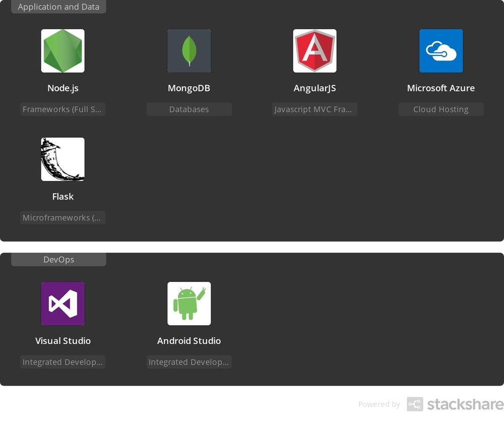Screen dimensions: 504x424
Task: Select the MongoDB leaf icon
Action: click(x=189, y=50)
